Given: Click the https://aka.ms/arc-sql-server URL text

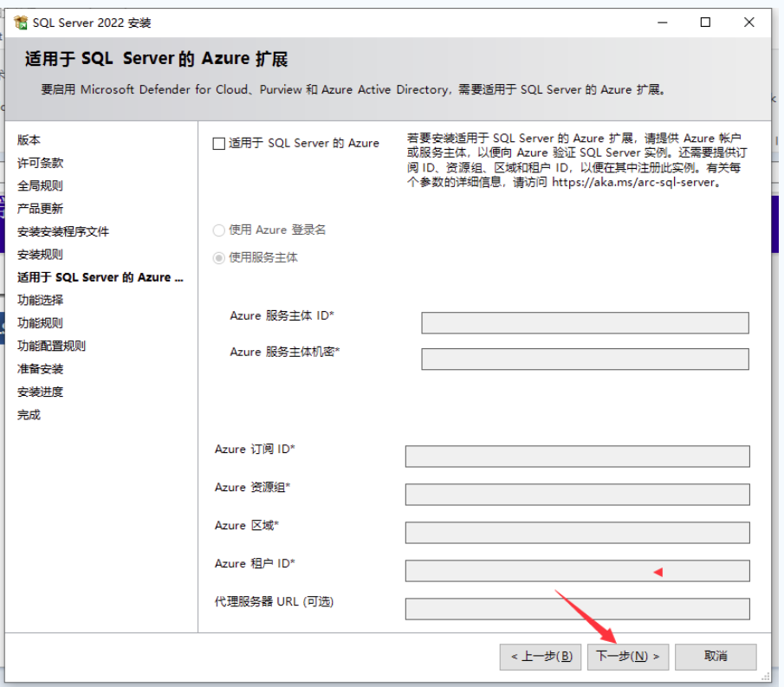Looking at the screenshot, I should click(634, 183).
